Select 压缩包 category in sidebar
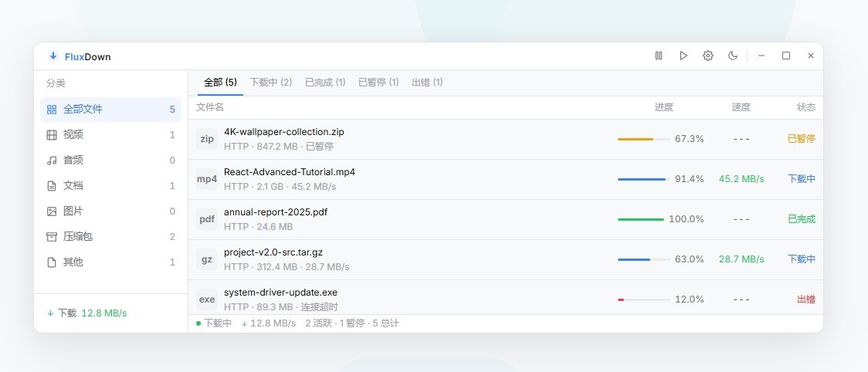The image size is (868, 372). (110, 237)
